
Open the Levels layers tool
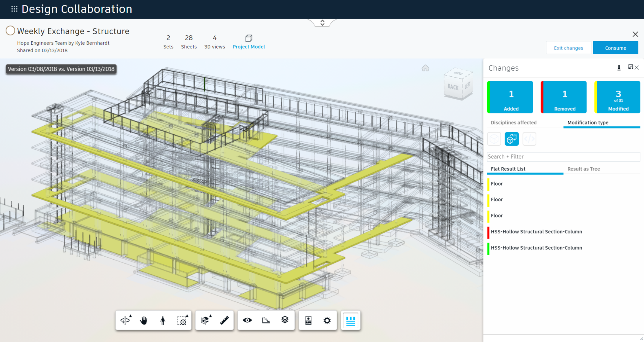pyautogui.click(x=285, y=320)
